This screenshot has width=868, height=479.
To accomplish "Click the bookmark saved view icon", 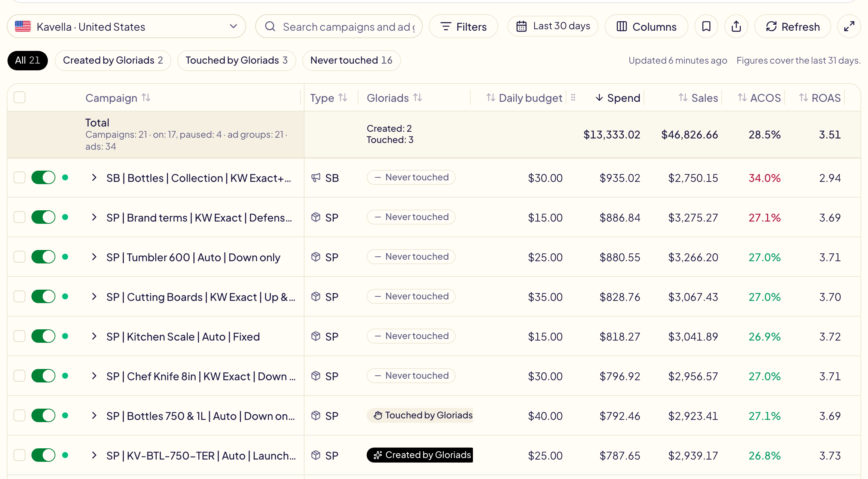I will pyautogui.click(x=706, y=27).
